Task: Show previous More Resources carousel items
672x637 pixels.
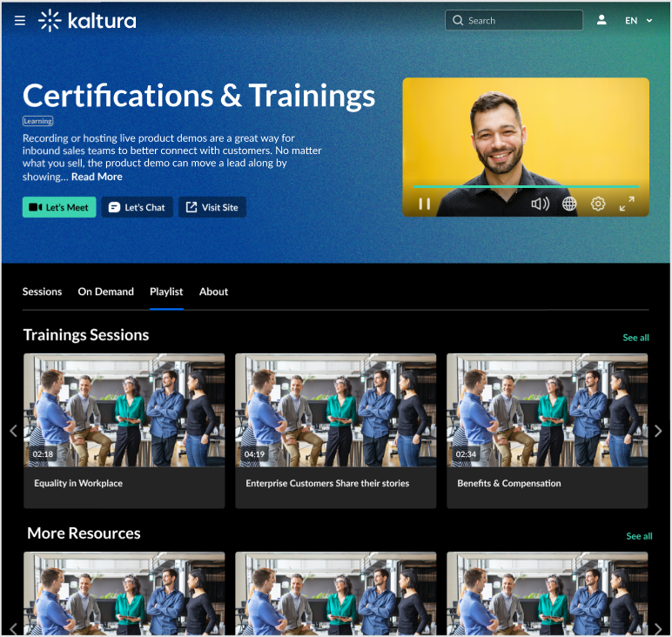Action: coord(13,628)
